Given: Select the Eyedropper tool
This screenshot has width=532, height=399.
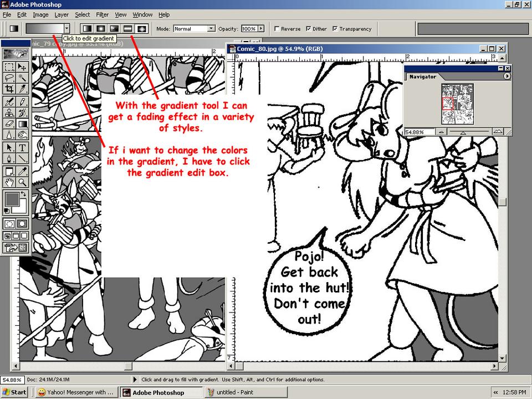Looking at the screenshot, I should tap(22, 171).
